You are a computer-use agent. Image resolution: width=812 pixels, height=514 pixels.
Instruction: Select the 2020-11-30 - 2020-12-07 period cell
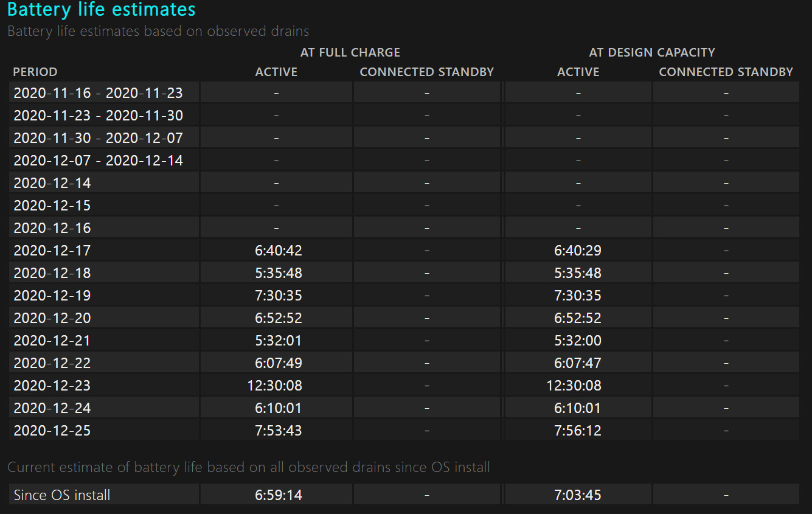point(98,138)
